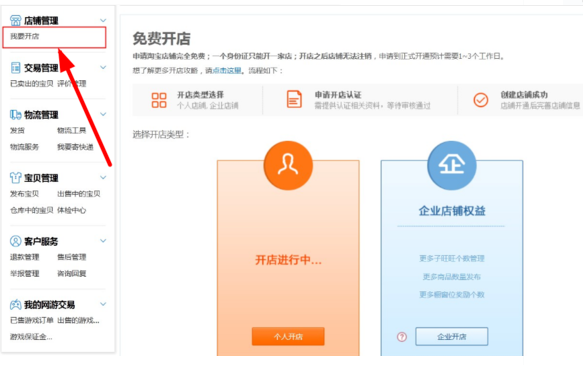Click the 开店进行中 status text

coord(288,259)
